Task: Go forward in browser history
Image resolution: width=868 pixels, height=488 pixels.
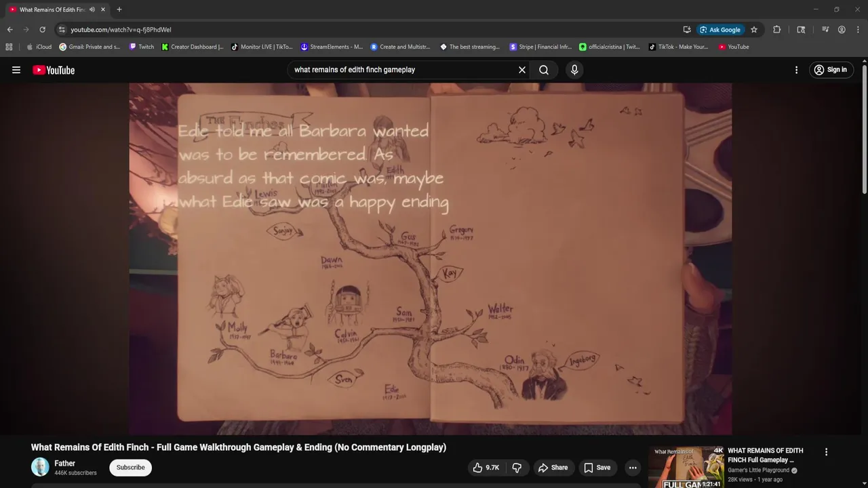Action: coord(26,30)
